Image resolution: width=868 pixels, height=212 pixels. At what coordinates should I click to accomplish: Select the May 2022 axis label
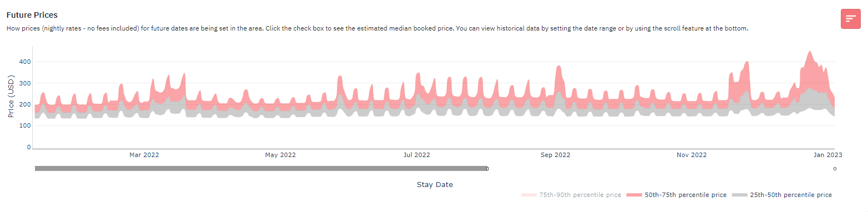[x=280, y=155]
